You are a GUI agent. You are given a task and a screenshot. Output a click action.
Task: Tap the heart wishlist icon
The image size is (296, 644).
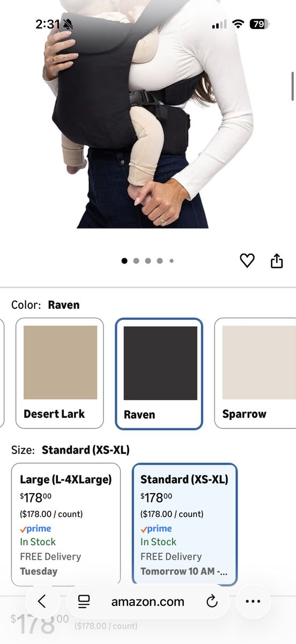click(x=247, y=261)
